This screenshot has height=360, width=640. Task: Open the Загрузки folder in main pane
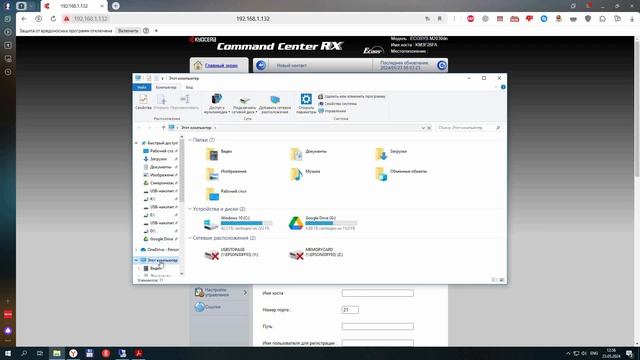pyautogui.click(x=391, y=154)
